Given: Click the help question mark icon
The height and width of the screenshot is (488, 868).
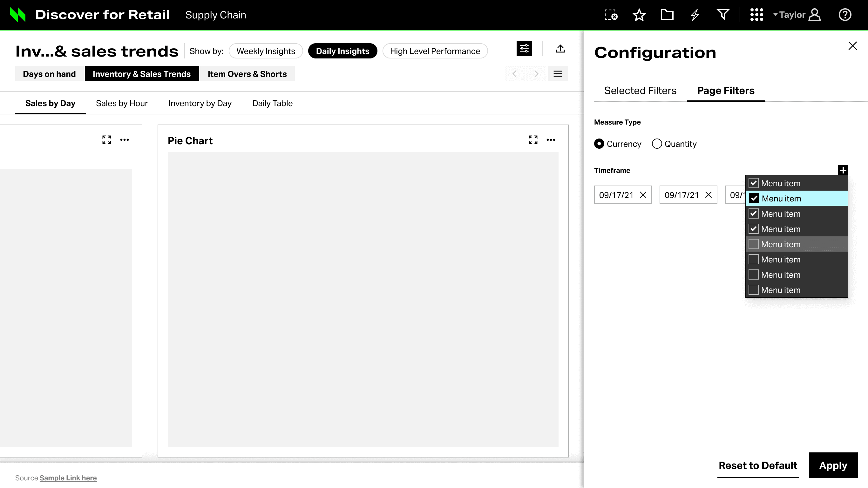Looking at the screenshot, I should pos(845,15).
